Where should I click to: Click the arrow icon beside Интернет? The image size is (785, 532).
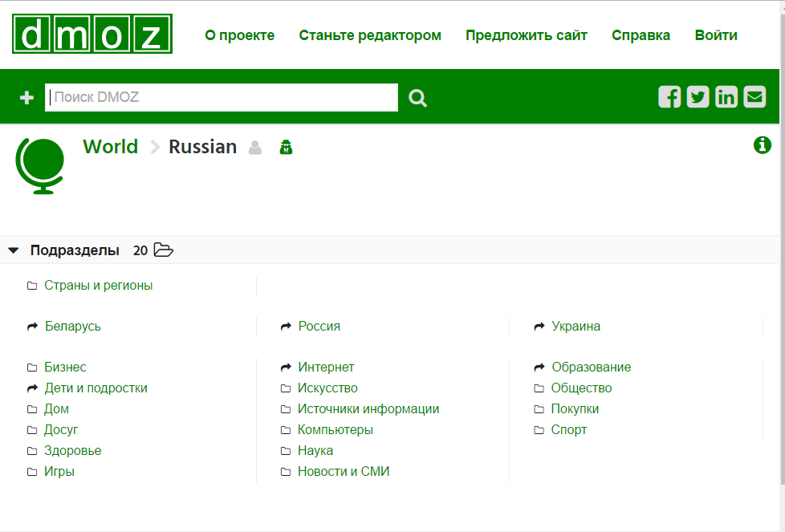click(x=286, y=368)
